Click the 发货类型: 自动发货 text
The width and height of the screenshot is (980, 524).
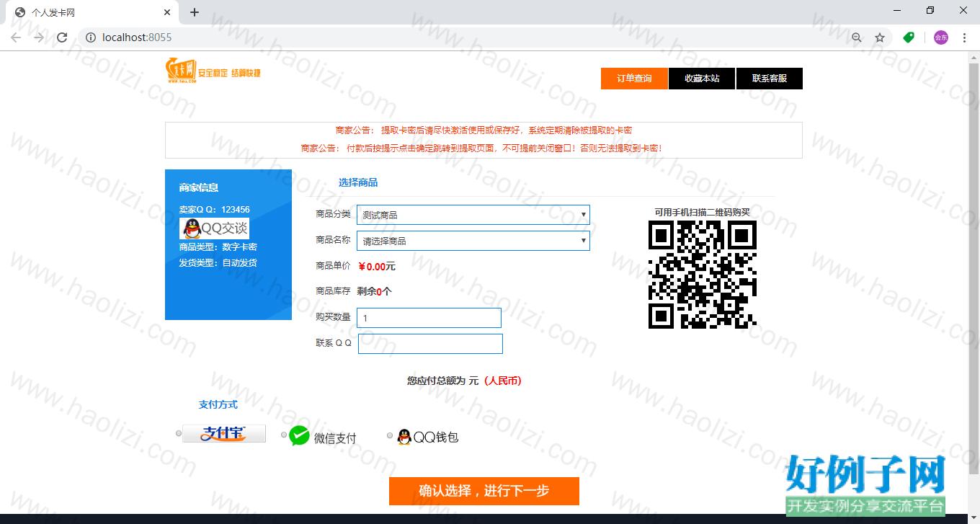218,263
